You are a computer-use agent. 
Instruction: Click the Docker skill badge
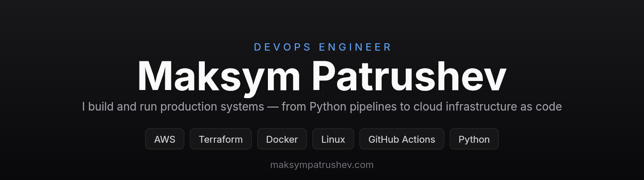pyautogui.click(x=282, y=139)
